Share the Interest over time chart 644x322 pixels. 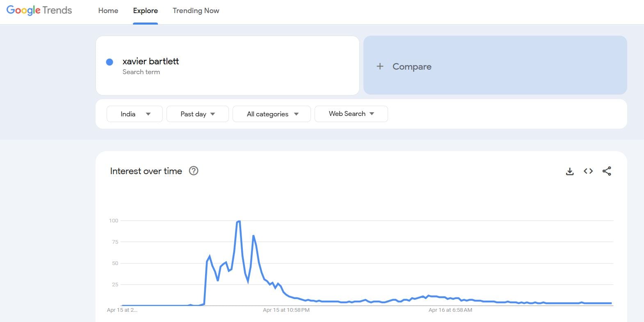[x=607, y=171]
